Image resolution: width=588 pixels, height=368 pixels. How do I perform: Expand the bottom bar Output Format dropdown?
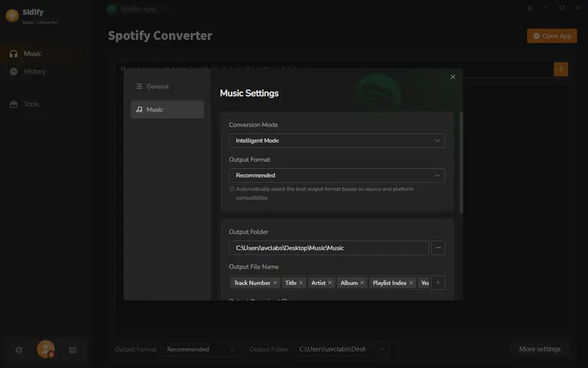tap(201, 349)
